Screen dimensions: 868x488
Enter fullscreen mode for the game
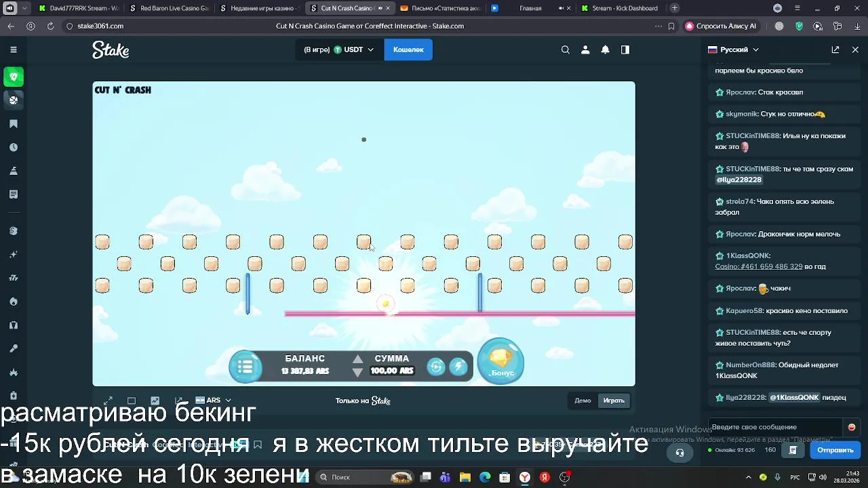coord(108,401)
